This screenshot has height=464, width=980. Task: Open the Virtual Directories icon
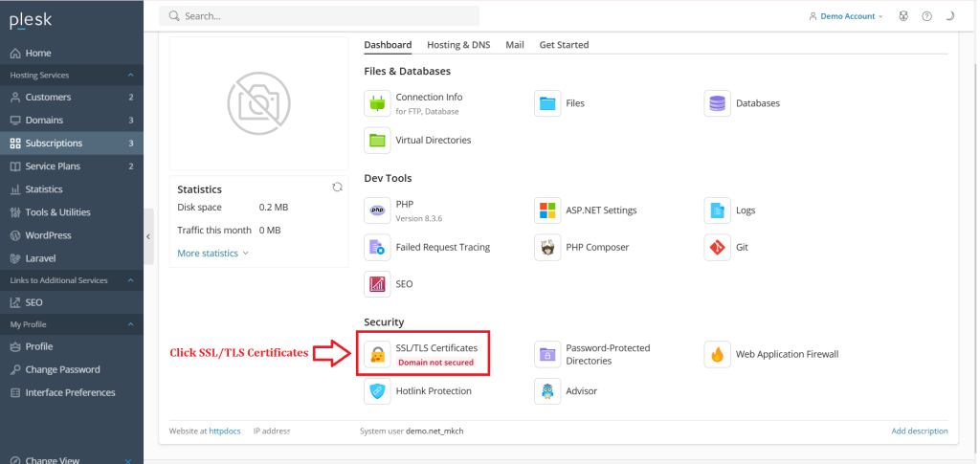point(377,141)
